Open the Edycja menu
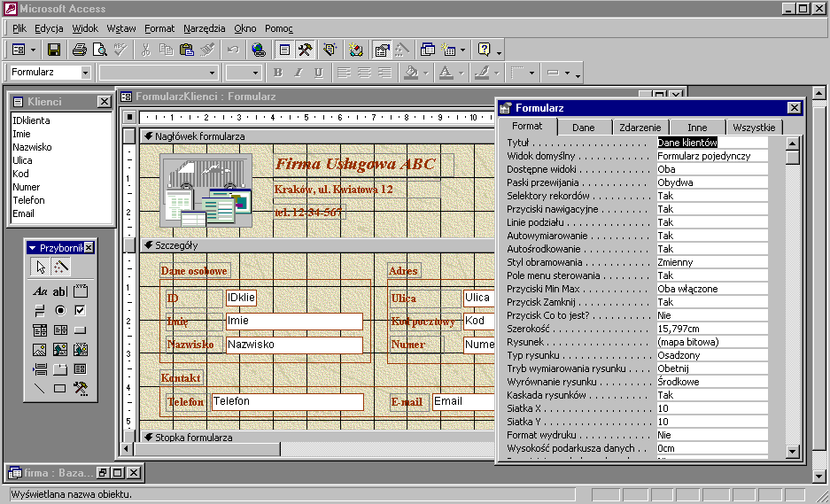Viewport: 830px width, 504px height. [50, 28]
